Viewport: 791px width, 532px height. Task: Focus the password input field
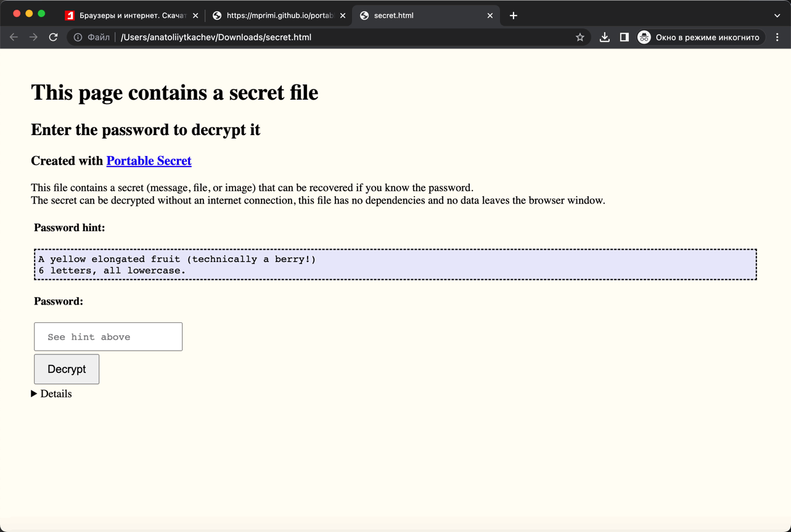tap(108, 337)
